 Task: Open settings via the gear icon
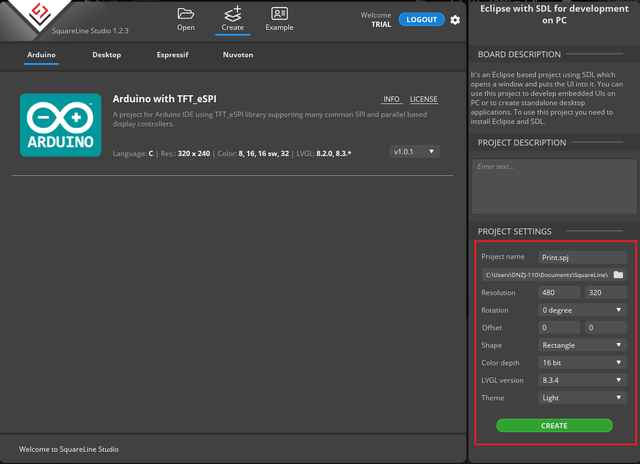click(455, 20)
